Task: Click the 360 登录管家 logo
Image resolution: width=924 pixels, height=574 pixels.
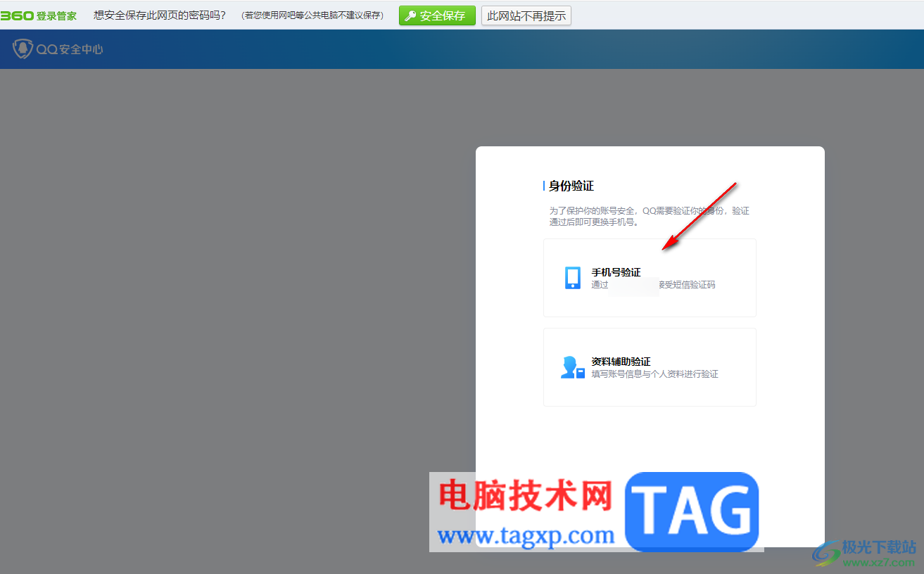Action: pyautogui.click(x=39, y=15)
